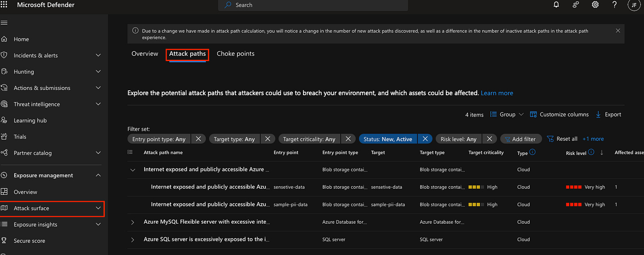Click the Exposure management icon

4,175
